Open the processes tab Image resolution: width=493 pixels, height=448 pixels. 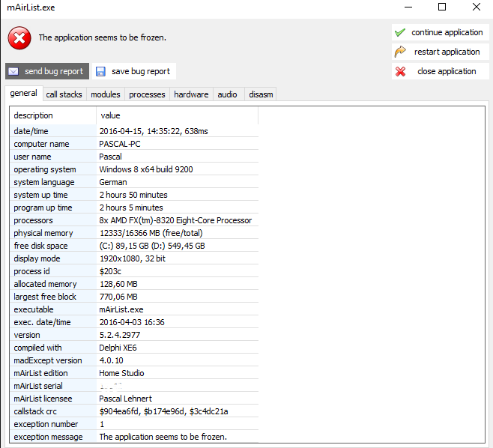click(147, 94)
